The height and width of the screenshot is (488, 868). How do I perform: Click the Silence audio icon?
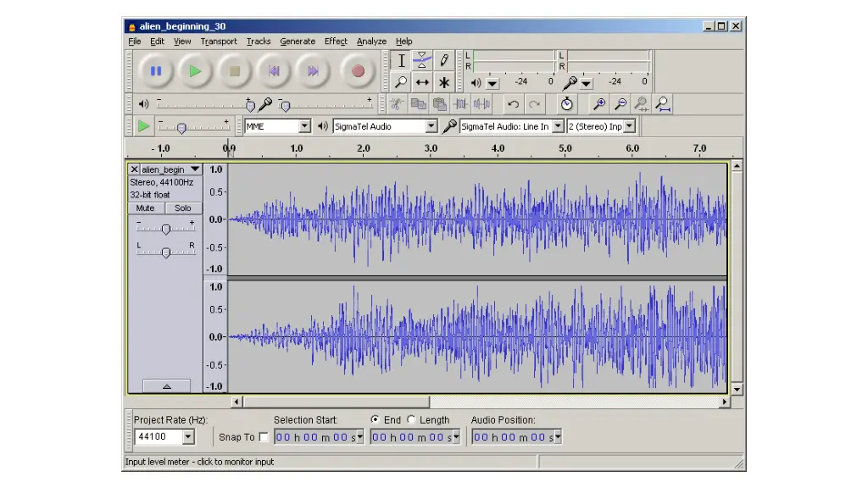coord(481,104)
